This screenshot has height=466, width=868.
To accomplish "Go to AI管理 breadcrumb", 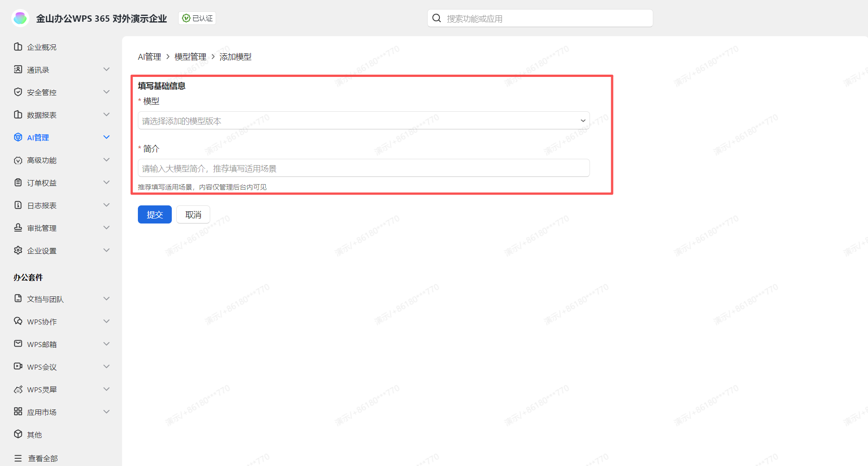I will 150,57.
